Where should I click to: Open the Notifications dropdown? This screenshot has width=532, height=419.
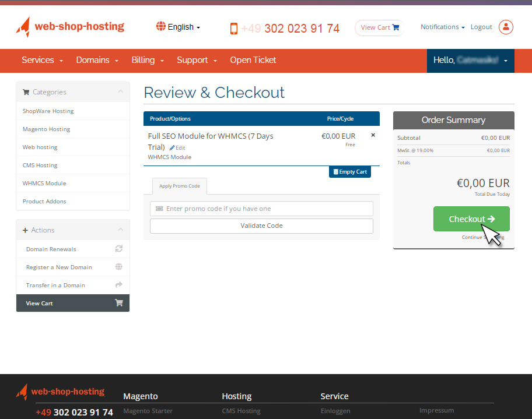[x=442, y=27]
